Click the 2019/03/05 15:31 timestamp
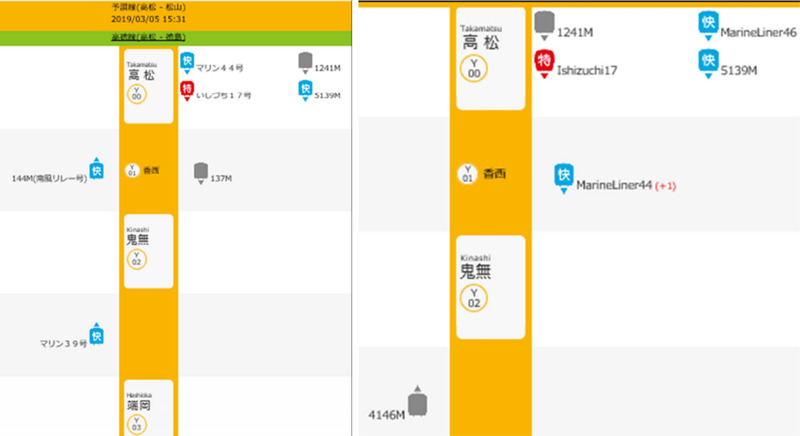800x436 pixels. [148, 19]
